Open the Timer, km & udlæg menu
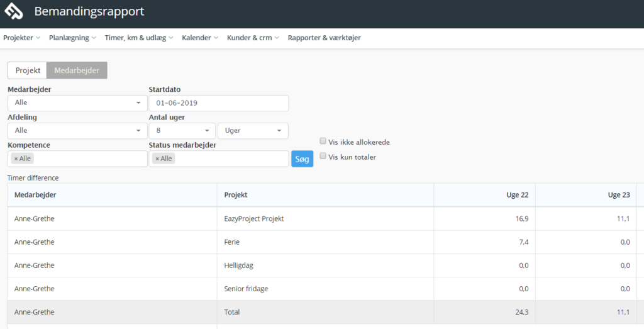The height and width of the screenshot is (329, 644). click(x=139, y=38)
